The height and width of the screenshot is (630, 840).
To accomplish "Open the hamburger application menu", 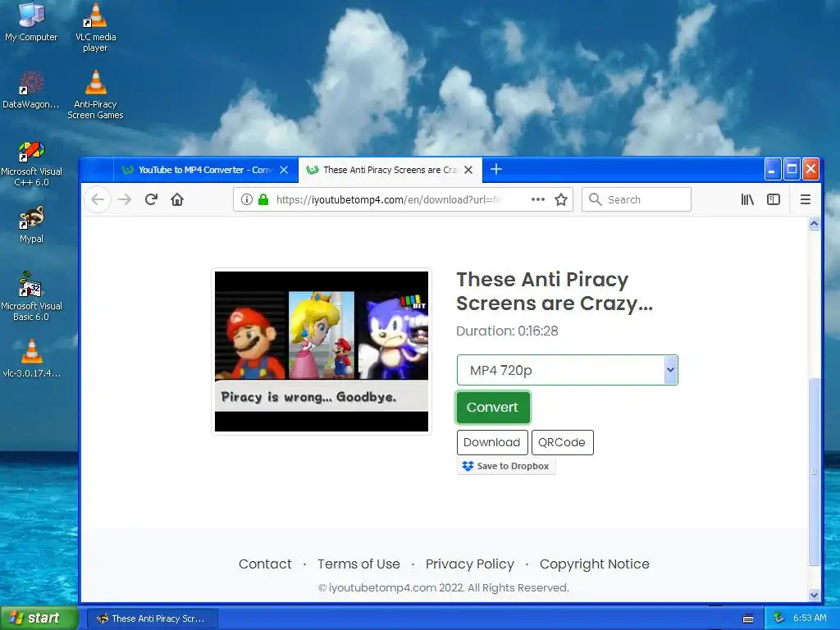I will [806, 200].
